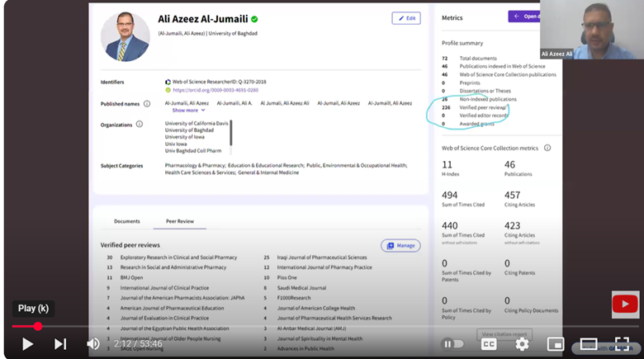Viewport: 644px width, 359px height.
Task: Click the organizations list scrollbar
Action: point(231,133)
